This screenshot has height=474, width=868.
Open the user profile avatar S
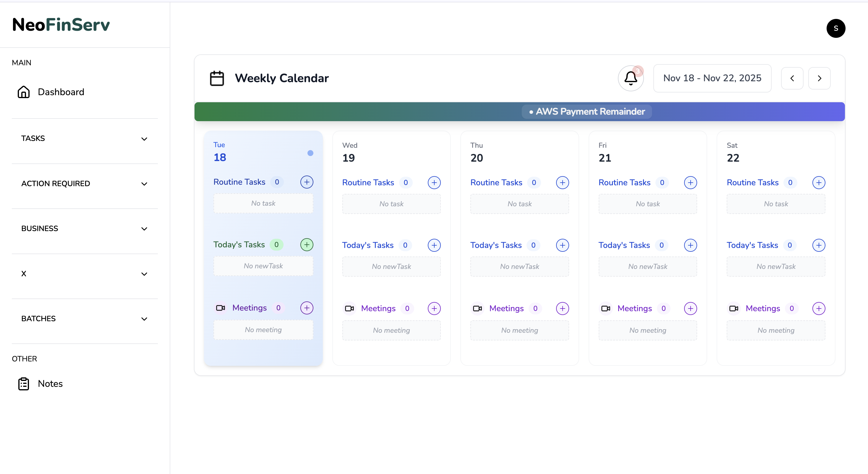click(835, 28)
